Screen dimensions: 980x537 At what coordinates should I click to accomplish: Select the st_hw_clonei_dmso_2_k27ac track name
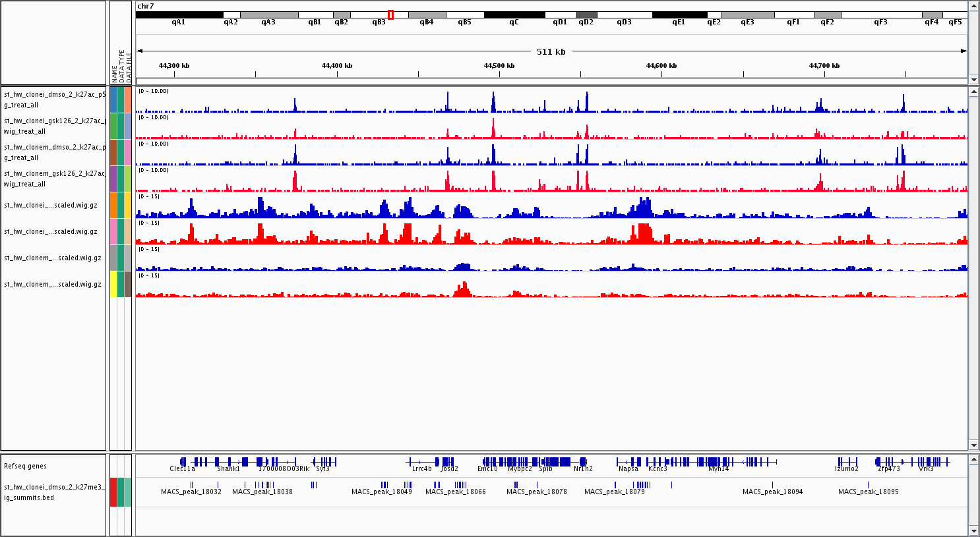click(54, 99)
